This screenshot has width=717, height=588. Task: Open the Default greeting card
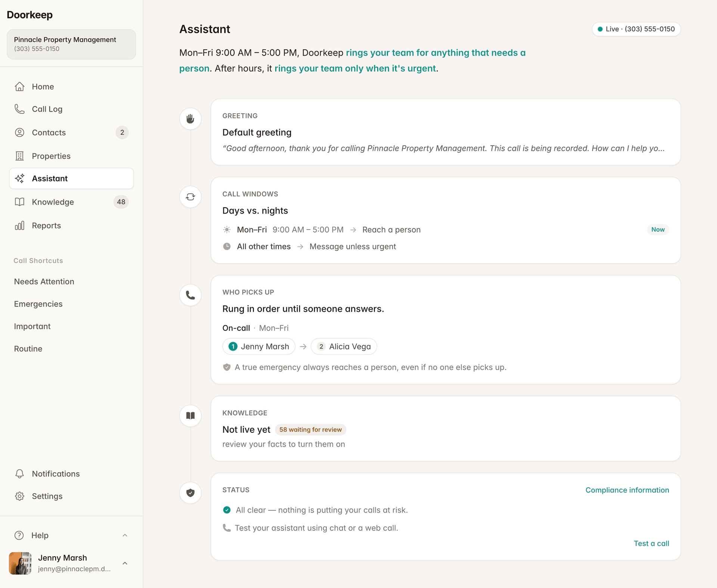point(446,132)
